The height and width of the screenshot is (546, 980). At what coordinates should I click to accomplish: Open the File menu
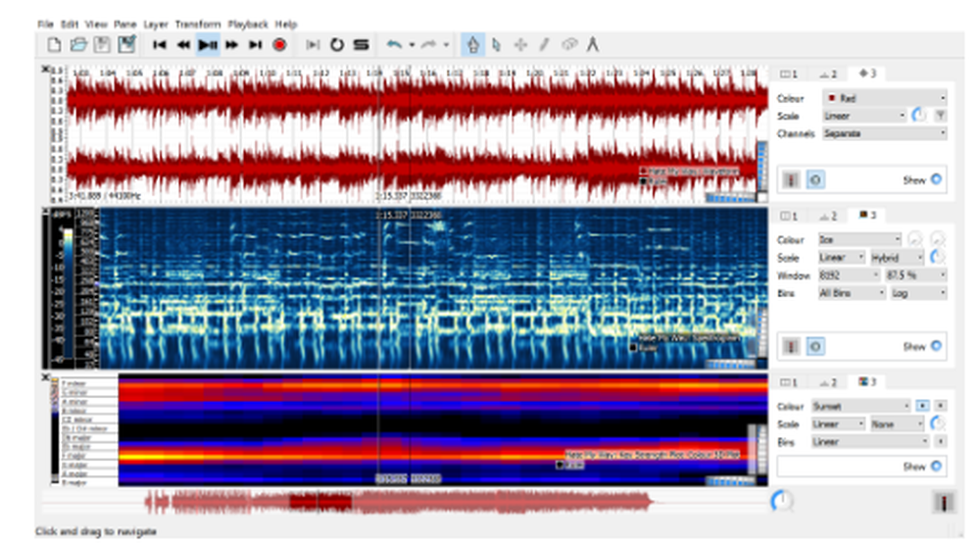point(46,25)
